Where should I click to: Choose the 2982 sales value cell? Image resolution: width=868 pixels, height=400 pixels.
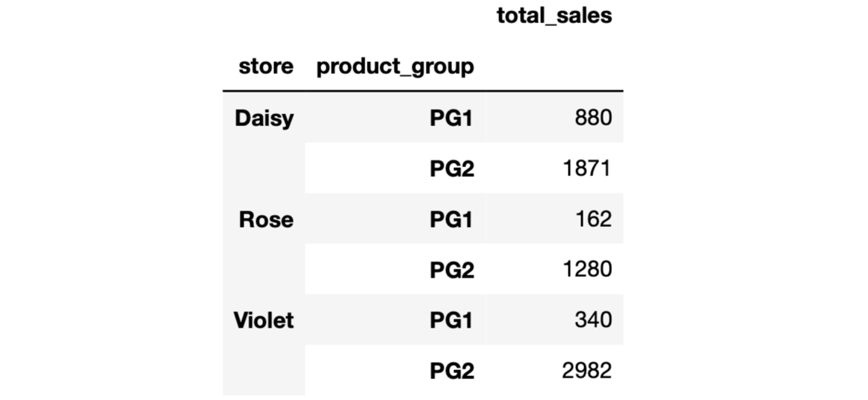[586, 371]
